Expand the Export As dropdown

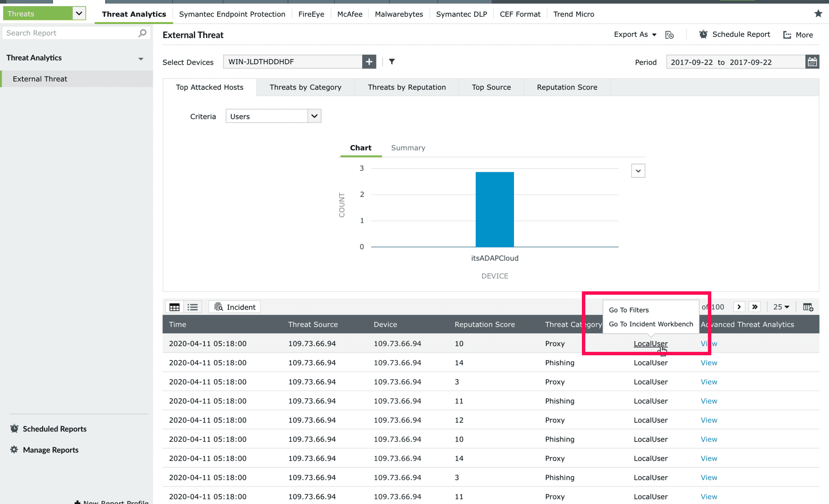click(635, 35)
